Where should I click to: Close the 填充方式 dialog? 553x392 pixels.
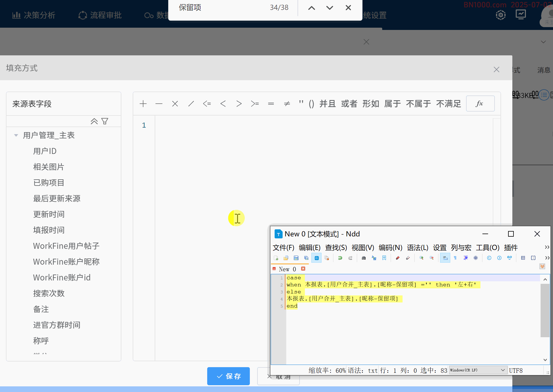497,69
